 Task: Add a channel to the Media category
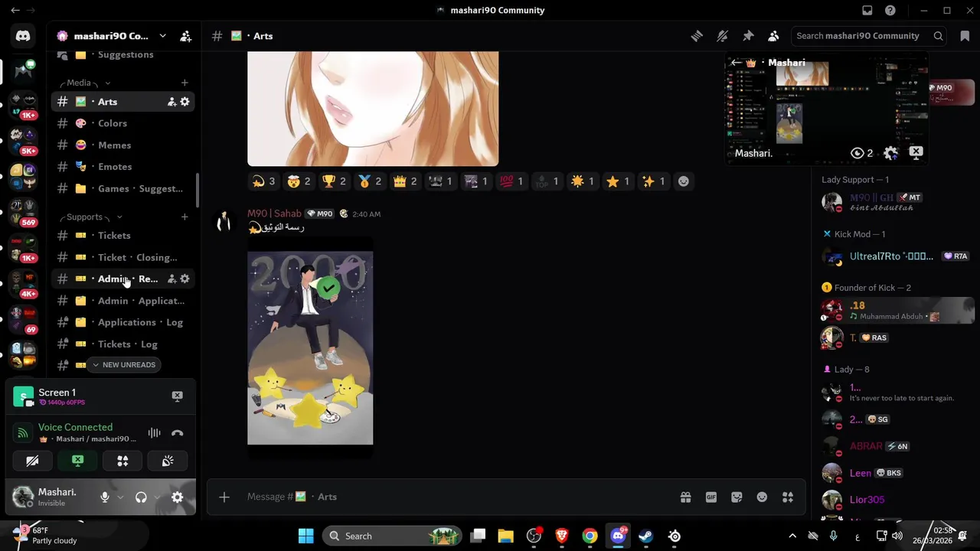coord(185,83)
